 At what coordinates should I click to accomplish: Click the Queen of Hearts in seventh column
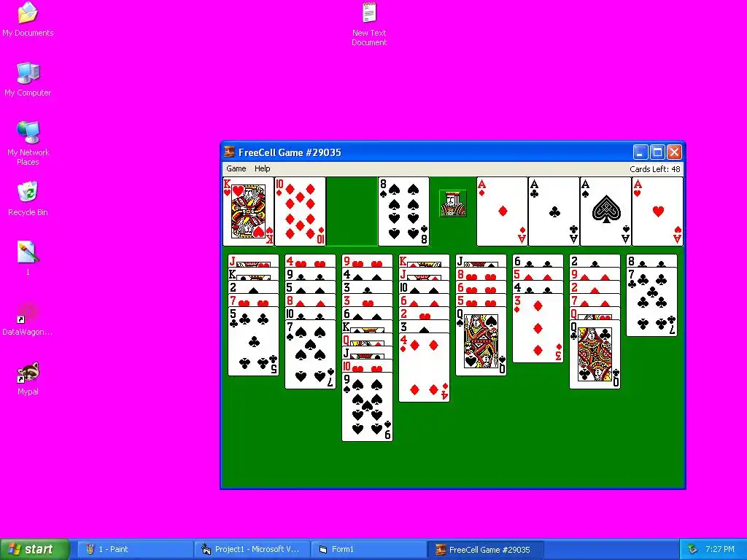595,314
